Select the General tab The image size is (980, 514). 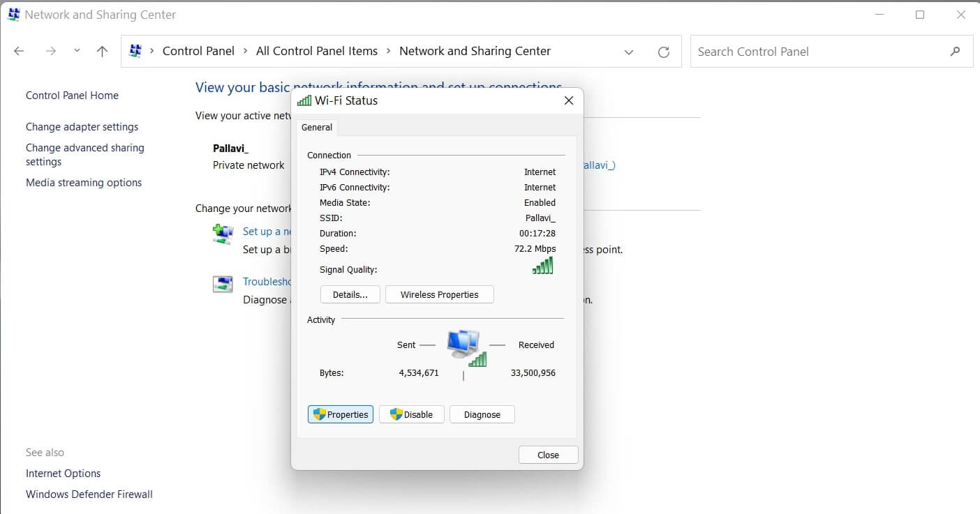(317, 128)
